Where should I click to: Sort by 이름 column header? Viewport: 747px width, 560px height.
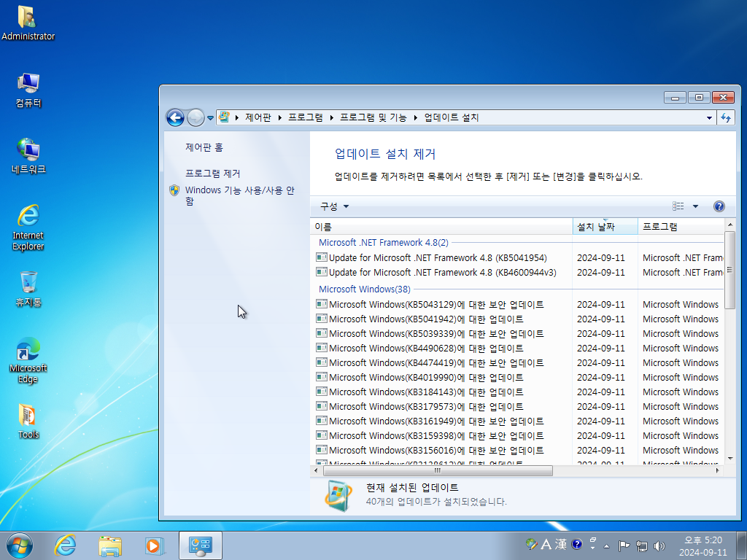[441, 227]
